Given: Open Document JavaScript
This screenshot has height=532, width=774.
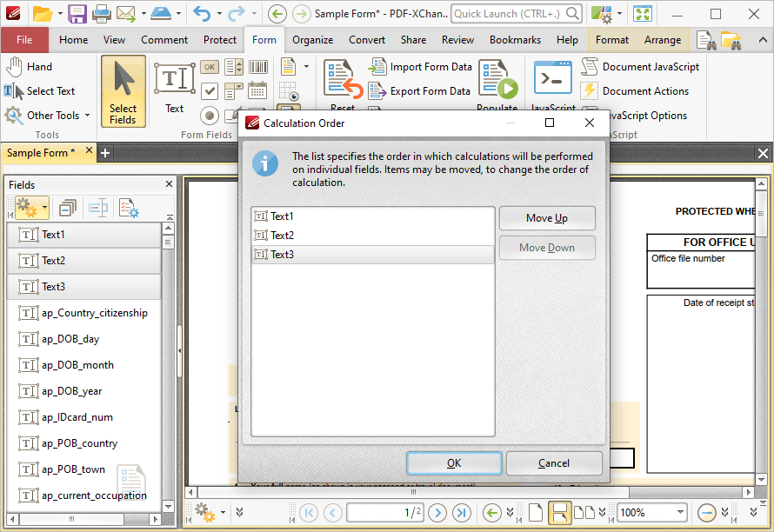Looking at the screenshot, I should [640, 67].
